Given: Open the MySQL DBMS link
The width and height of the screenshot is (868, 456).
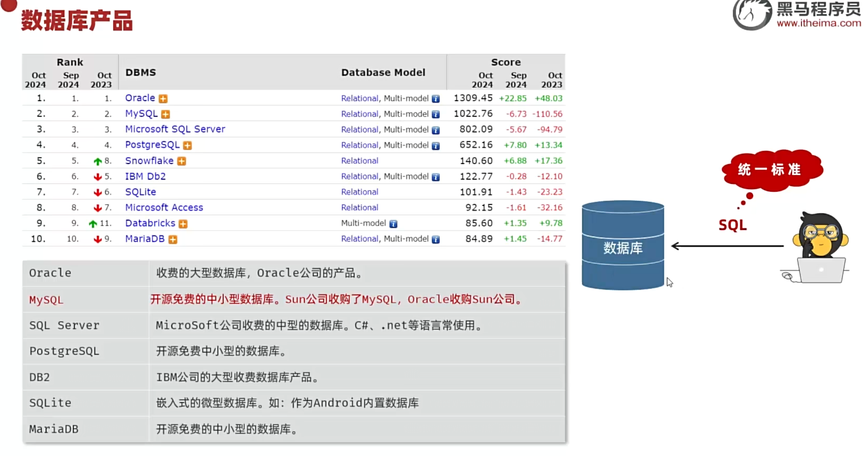Looking at the screenshot, I should [141, 114].
